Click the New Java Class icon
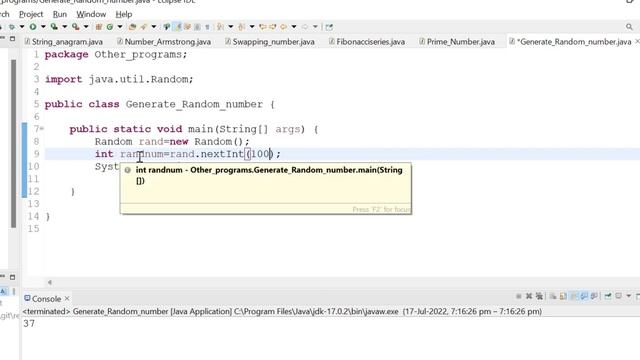 [x=110, y=27]
